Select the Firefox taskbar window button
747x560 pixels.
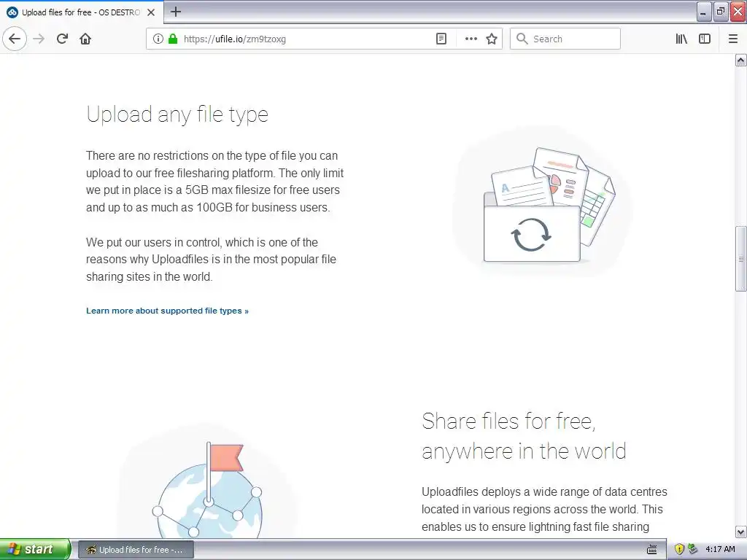(136, 550)
